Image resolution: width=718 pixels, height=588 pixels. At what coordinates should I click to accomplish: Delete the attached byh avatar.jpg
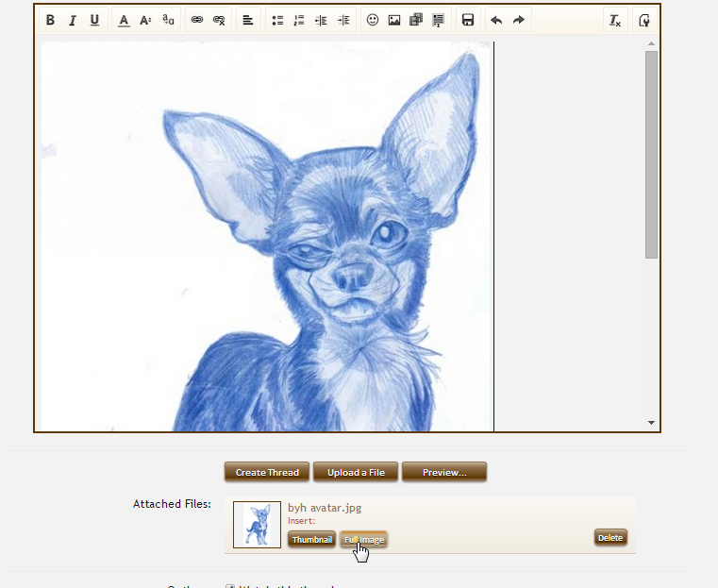coord(610,538)
